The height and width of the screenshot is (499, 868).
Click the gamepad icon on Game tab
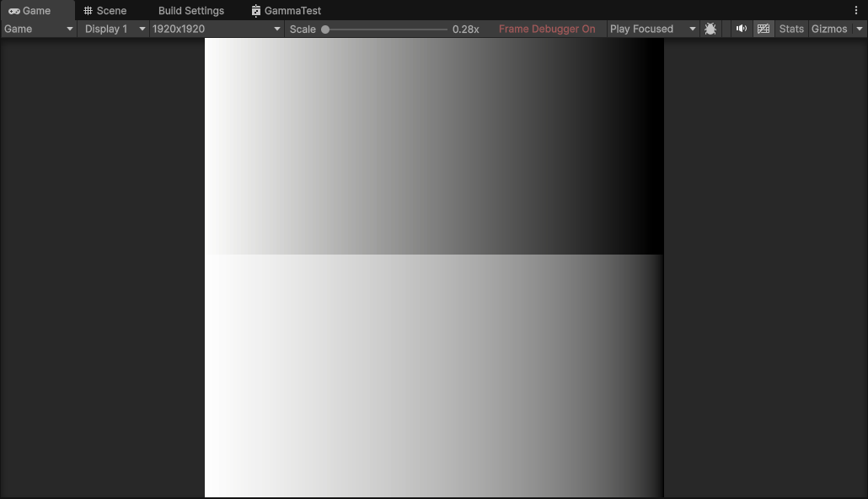[14, 11]
